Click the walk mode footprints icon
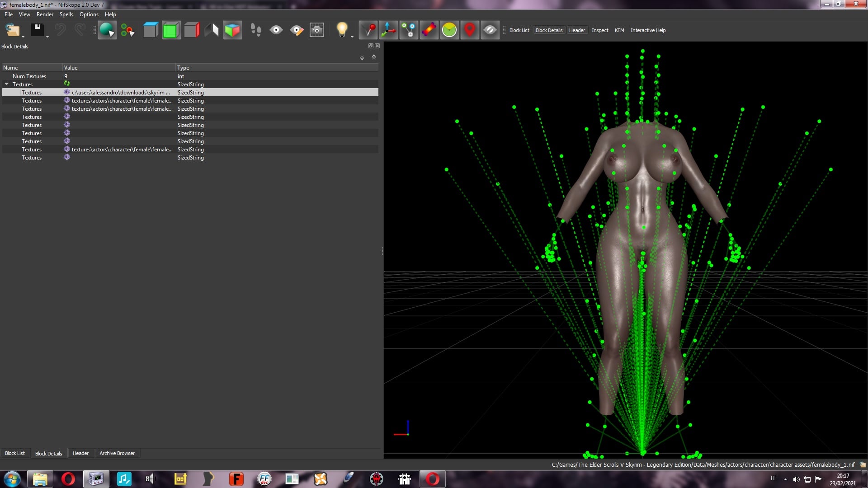The width and height of the screenshot is (868, 488). click(256, 30)
